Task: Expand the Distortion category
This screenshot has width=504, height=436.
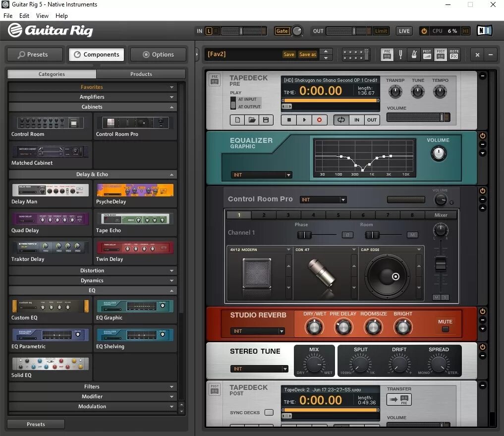Action: point(92,270)
